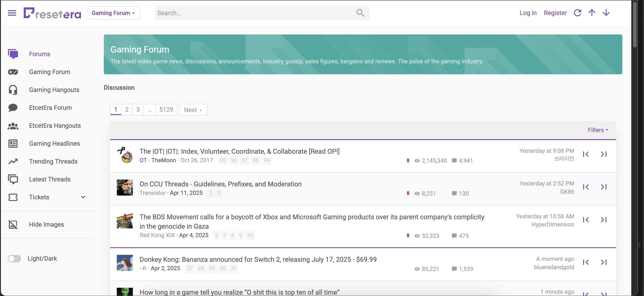Click the search magnifier icon
The width and height of the screenshot is (644, 296).
pos(360,13)
